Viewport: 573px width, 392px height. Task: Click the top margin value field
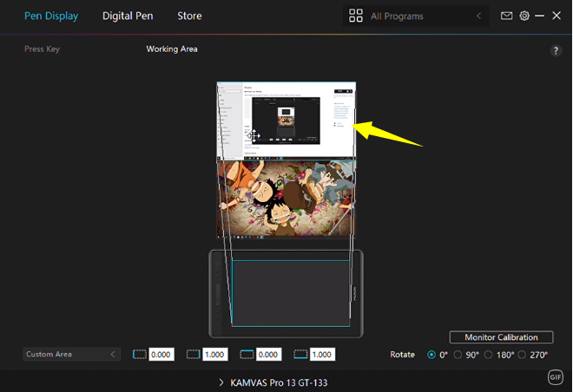coord(269,355)
